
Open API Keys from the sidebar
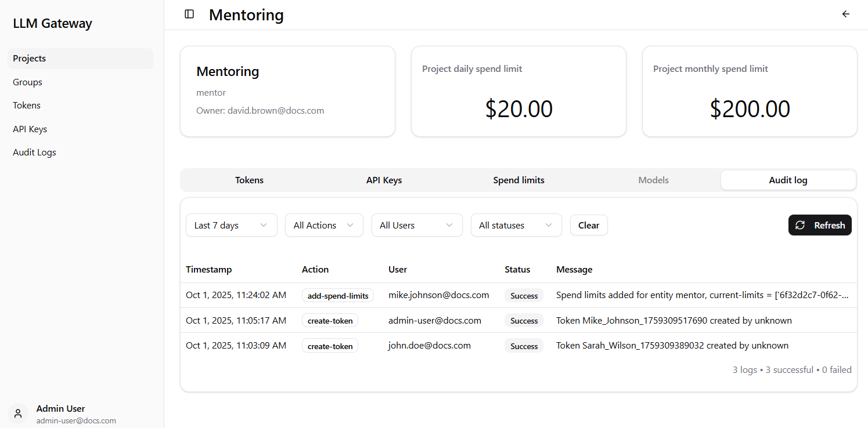coord(30,129)
